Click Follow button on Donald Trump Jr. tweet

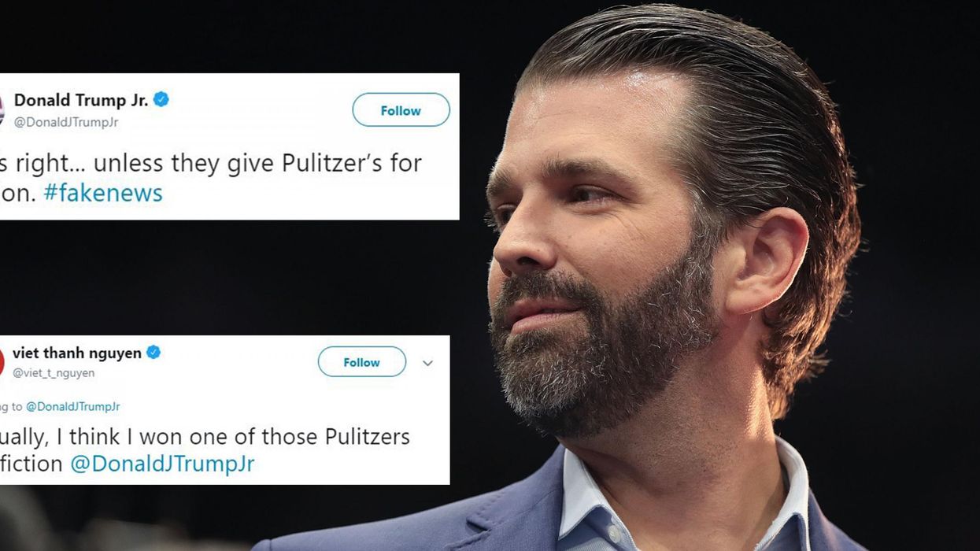(401, 110)
